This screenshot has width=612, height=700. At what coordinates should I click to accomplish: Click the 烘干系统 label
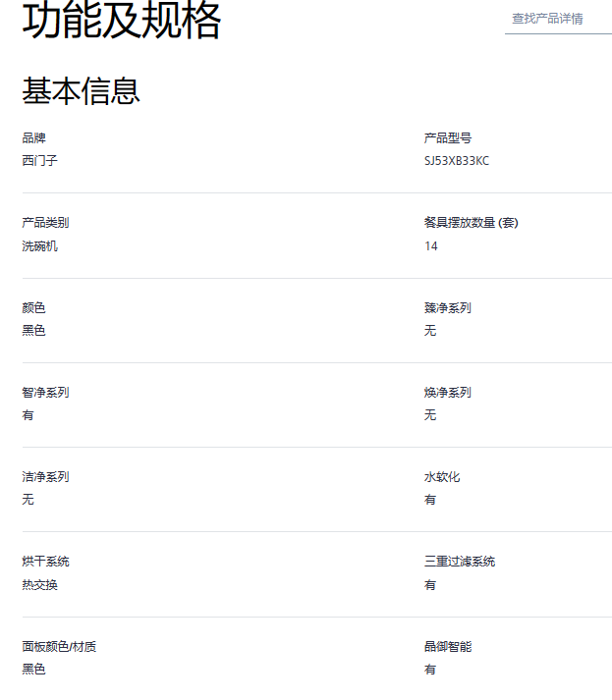[x=45, y=562]
